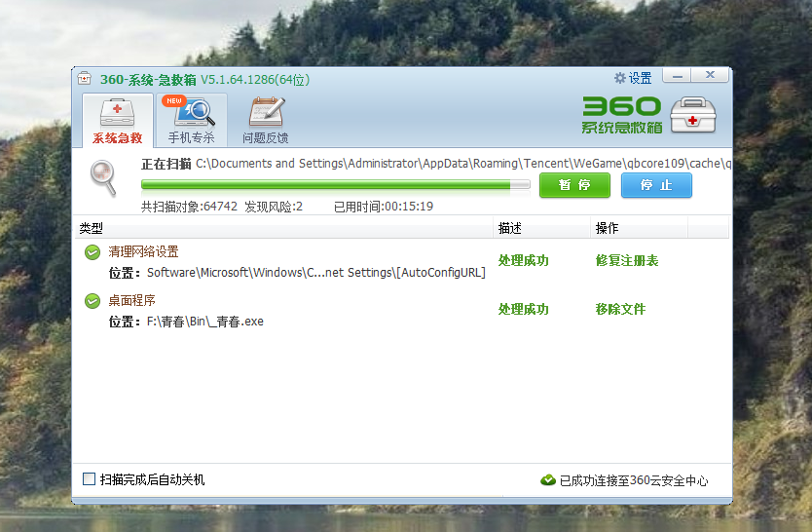Click 处理成功 status for 清理网络设置
The width and height of the screenshot is (812, 532).
pyautogui.click(x=523, y=260)
